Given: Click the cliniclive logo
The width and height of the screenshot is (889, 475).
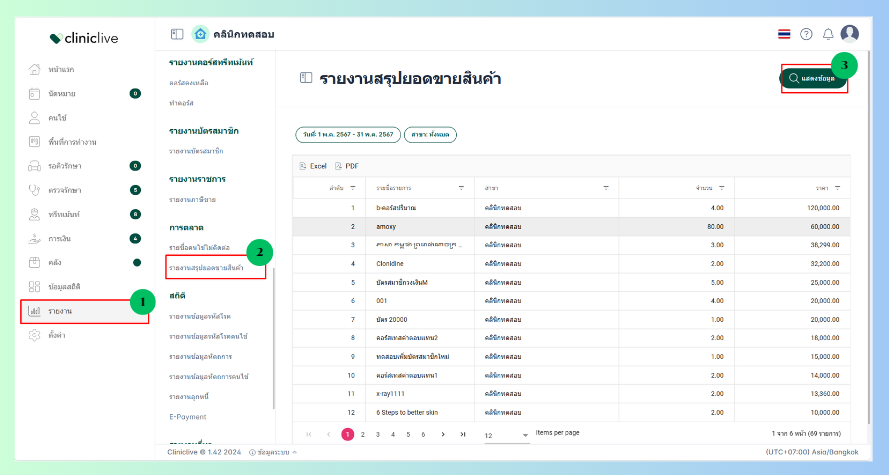Looking at the screenshot, I should coord(84,38).
